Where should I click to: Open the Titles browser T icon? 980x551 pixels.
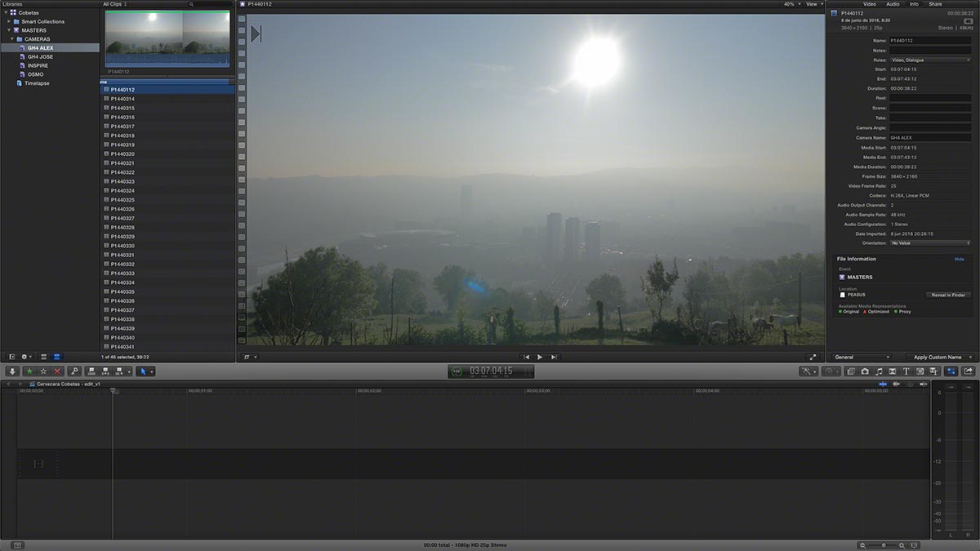(906, 371)
